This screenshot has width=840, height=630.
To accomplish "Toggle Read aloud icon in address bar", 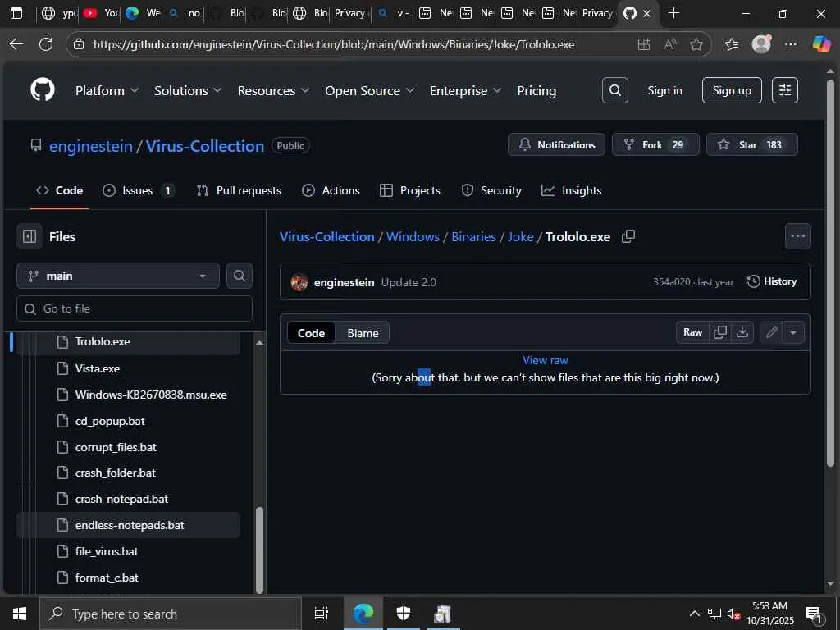I will point(670,44).
